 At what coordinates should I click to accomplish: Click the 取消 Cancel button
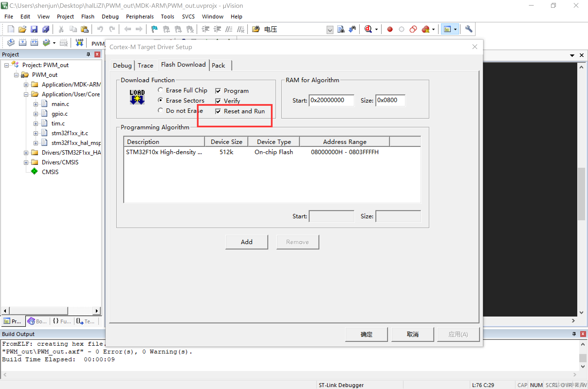[413, 335]
